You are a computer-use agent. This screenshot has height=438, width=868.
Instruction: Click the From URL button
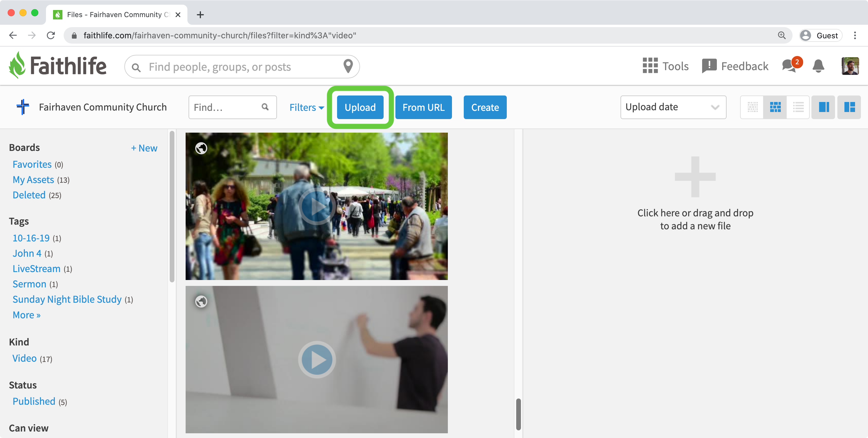(423, 107)
